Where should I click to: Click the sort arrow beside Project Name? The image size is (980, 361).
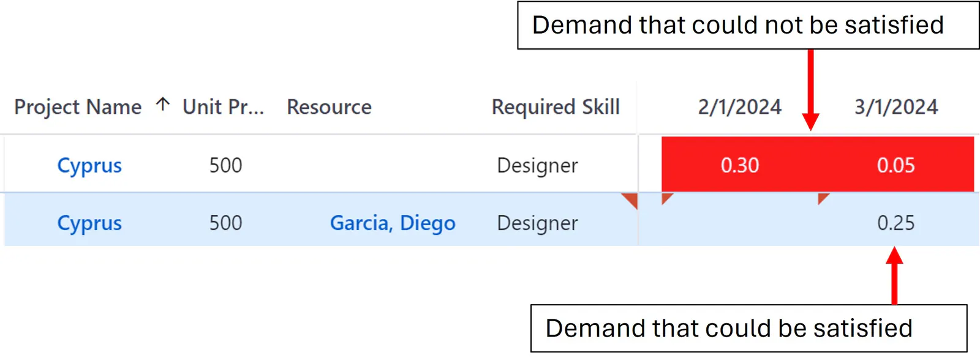pos(162,105)
